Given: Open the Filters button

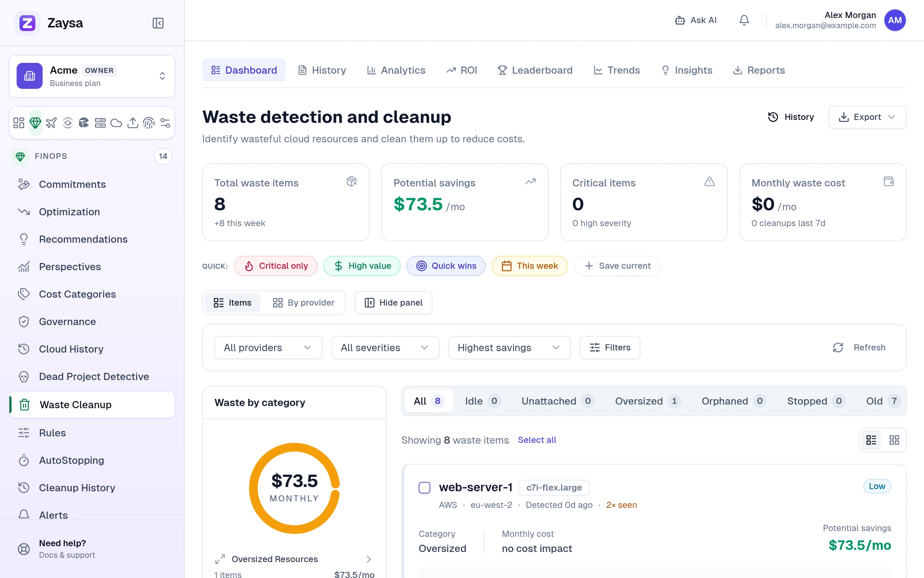Looking at the screenshot, I should tap(610, 348).
